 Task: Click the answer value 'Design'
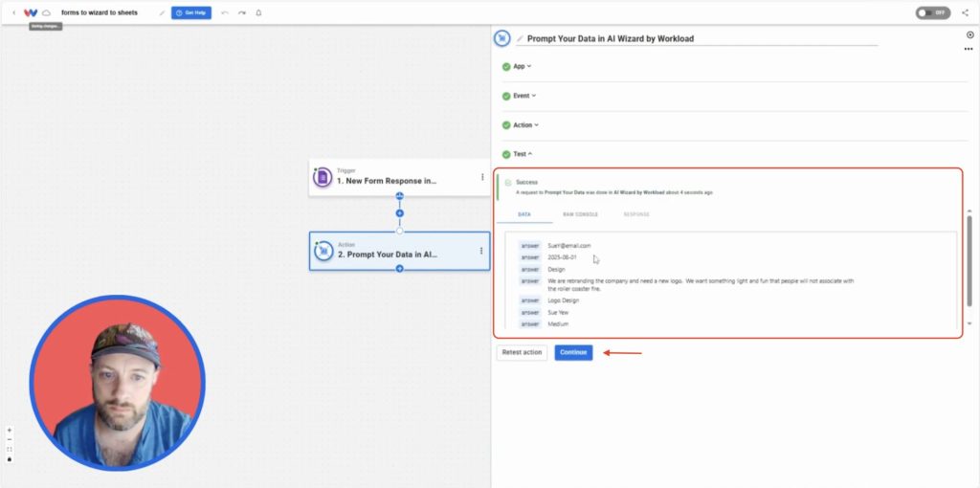pyautogui.click(x=556, y=269)
